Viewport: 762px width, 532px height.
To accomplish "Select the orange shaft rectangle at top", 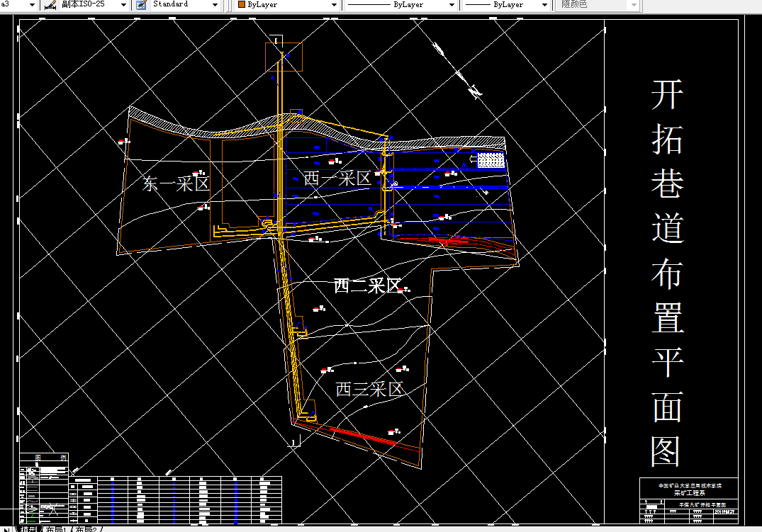I will click(x=284, y=57).
